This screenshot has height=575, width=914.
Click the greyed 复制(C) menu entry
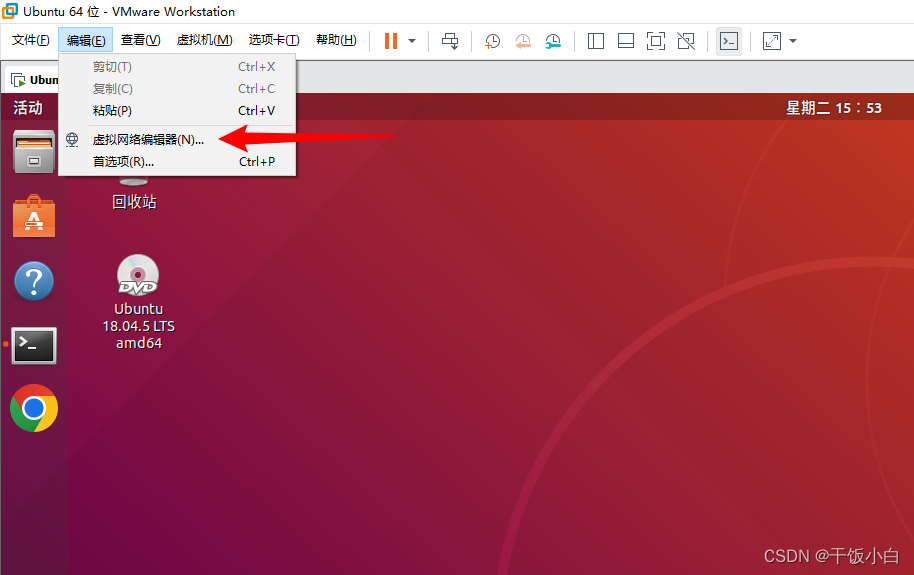click(x=177, y=89)
